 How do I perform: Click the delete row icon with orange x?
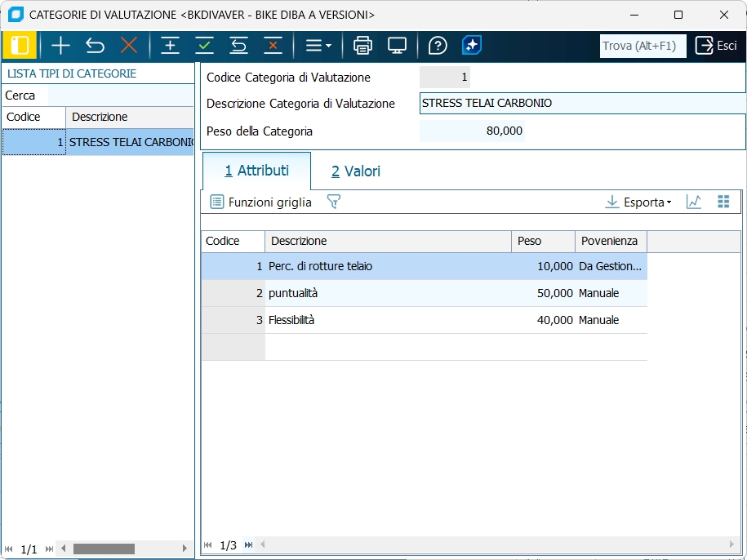click(273, 46)
